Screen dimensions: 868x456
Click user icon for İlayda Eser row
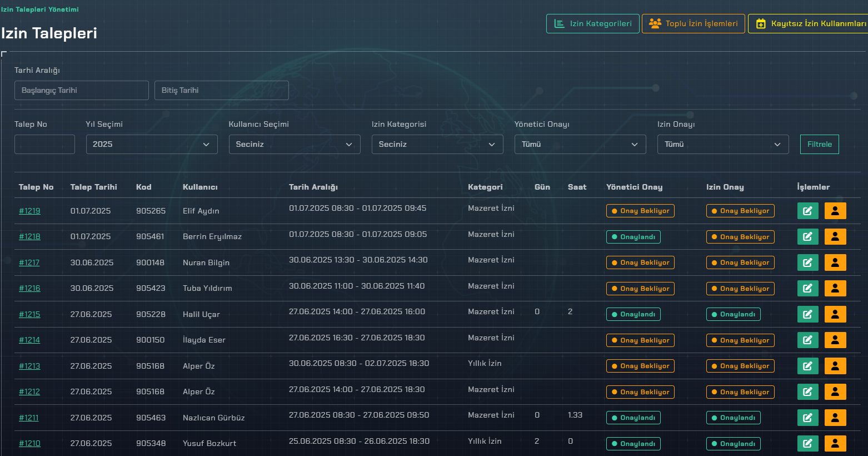(835, 340)
